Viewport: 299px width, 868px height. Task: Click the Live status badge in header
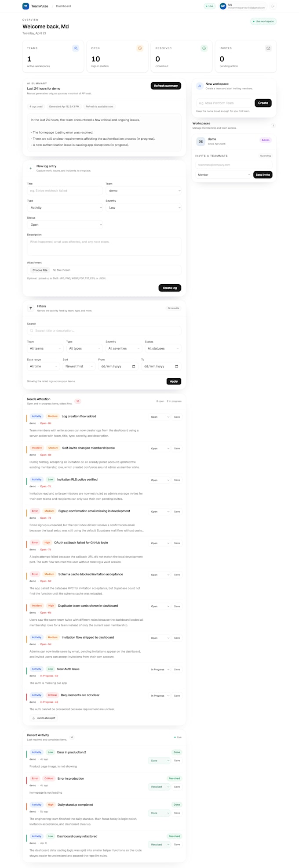pos(209,6)
